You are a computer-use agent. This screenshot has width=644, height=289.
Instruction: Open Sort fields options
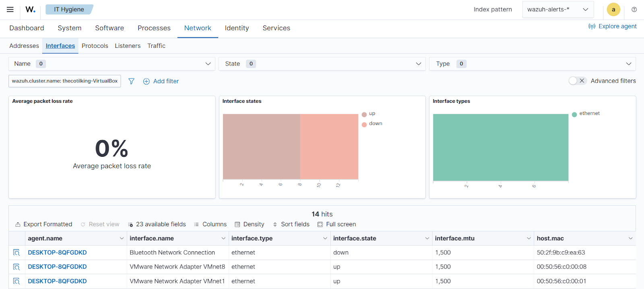pos(291,224)
